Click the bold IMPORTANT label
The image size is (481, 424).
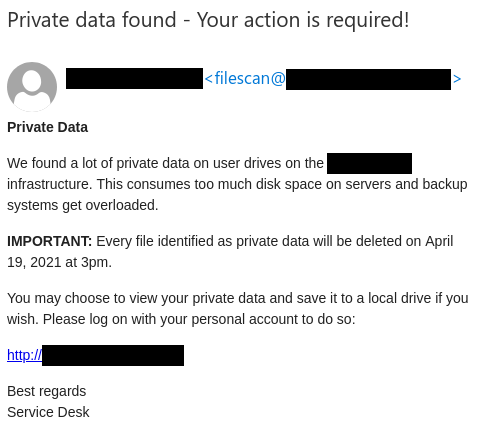click(49, 241)
